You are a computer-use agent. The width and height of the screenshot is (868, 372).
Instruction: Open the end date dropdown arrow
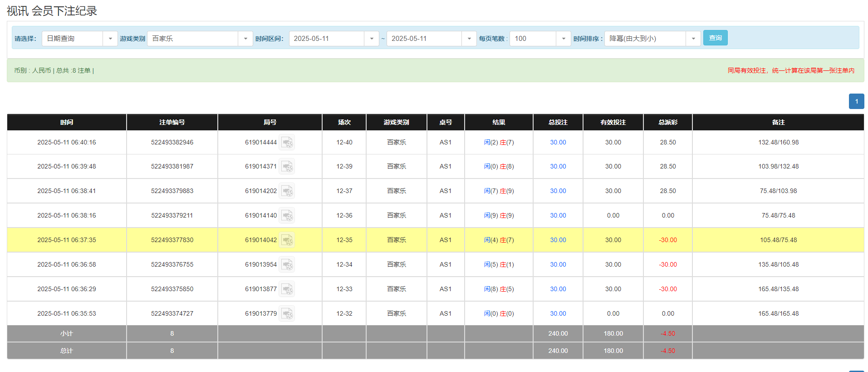pyautogui.click(x=469, y=39)
